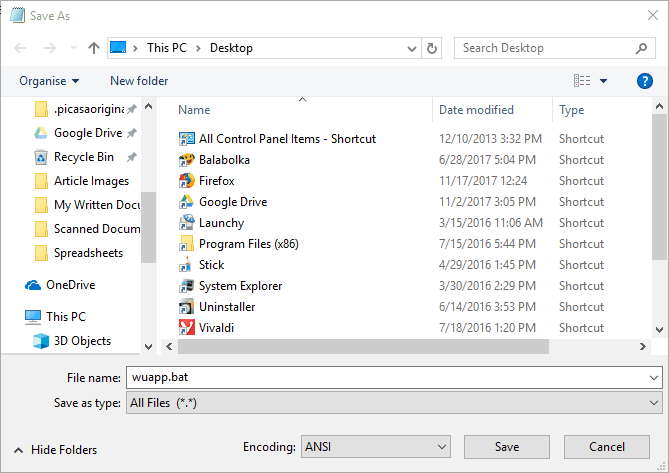This screenshot has height=473, width=669.
Task: Collapse This PC tree node
Action: 13,317
